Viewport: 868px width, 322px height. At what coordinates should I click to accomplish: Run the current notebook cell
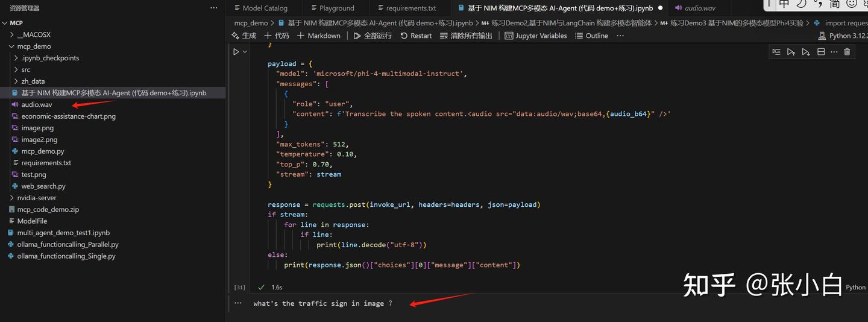[236, 52]
